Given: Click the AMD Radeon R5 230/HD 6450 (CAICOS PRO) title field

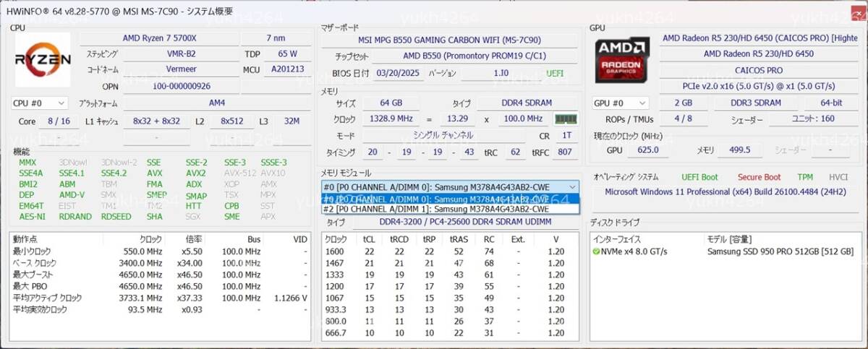Looking at the screenshot, I should point(759,38).
